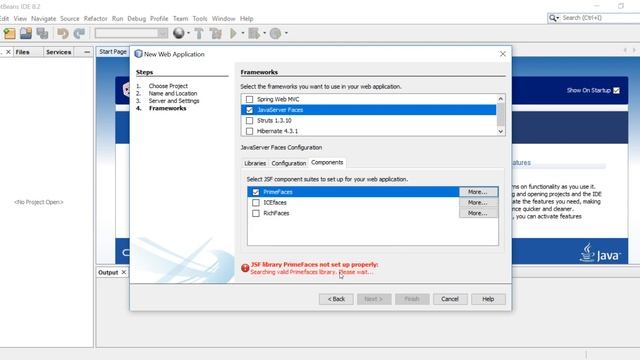Open the Run Project dropdown arrow
Image resolution: width=640 pixels, height=360 pixels.
pyautogui.click(x=242, y=33)
